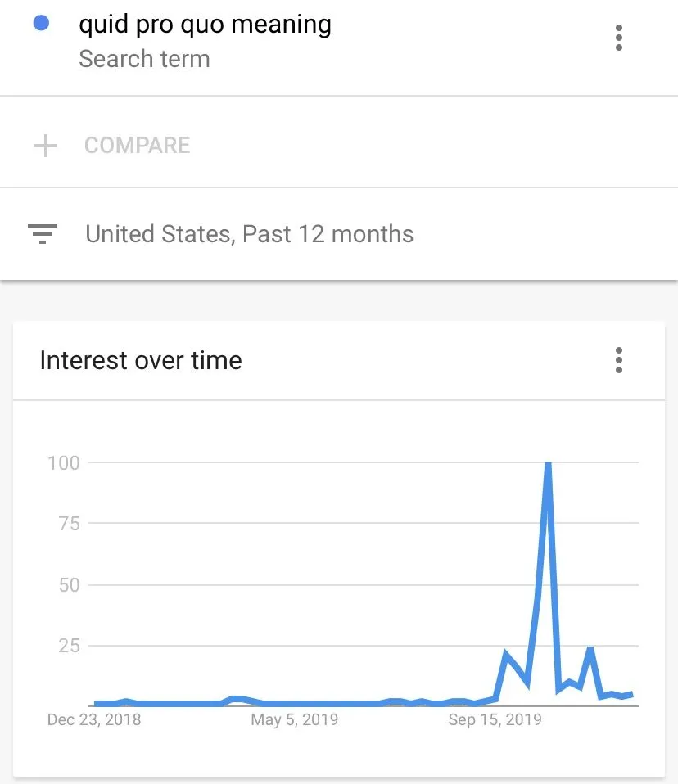The width and height of the screenshot is (678, 784).
Task: Click the small spike right of the main peak
Action: click(x=590, y=650)
